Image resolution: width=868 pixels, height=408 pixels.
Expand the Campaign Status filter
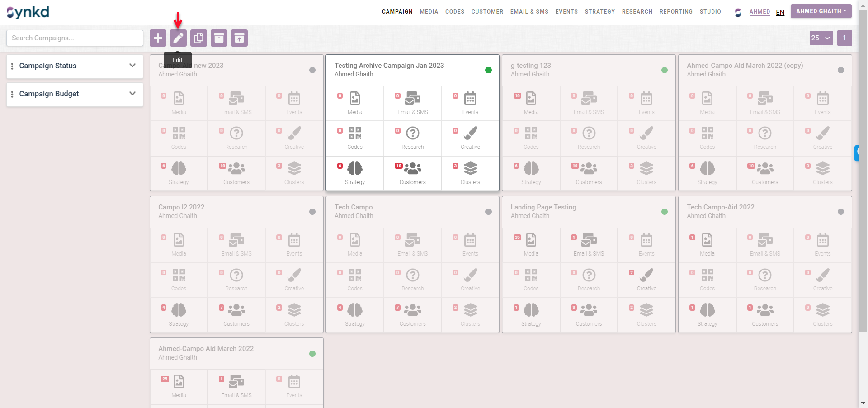(x=75, y=66)
